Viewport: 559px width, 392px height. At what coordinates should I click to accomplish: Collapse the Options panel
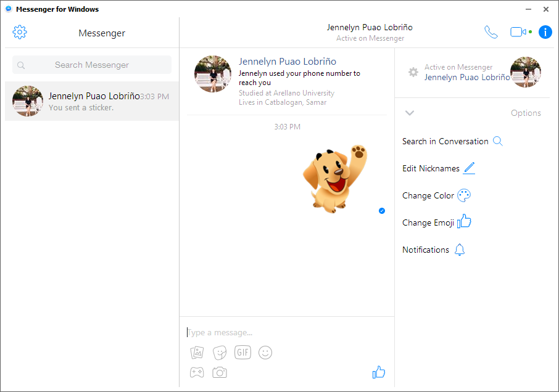pyautogui.click(x=410, y=113)
